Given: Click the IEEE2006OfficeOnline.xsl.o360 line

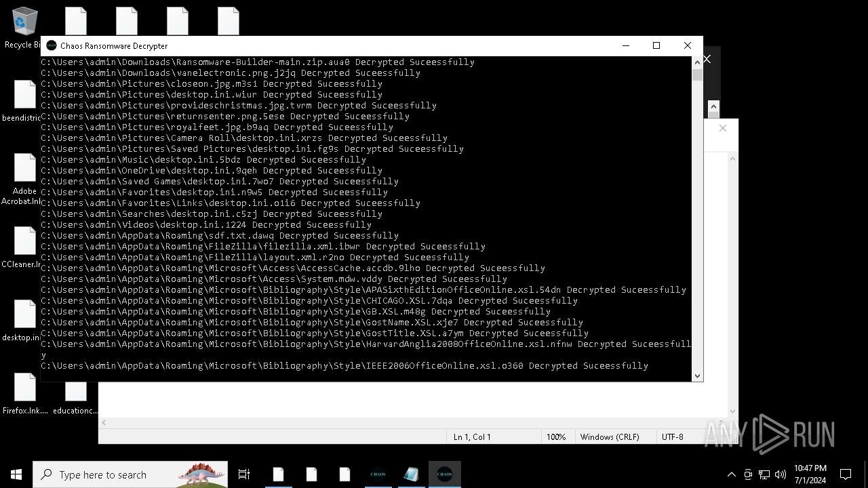Looking at the screenshot, I should click(344, 365).
